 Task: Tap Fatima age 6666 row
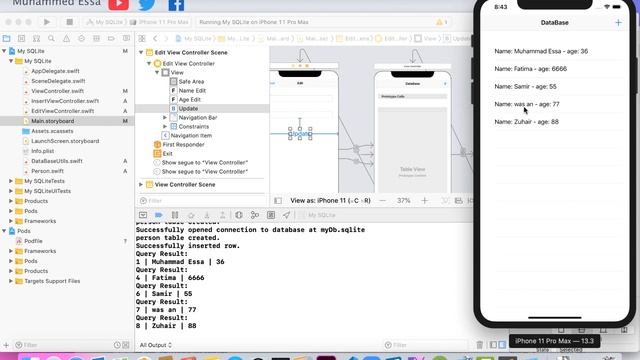555,69
